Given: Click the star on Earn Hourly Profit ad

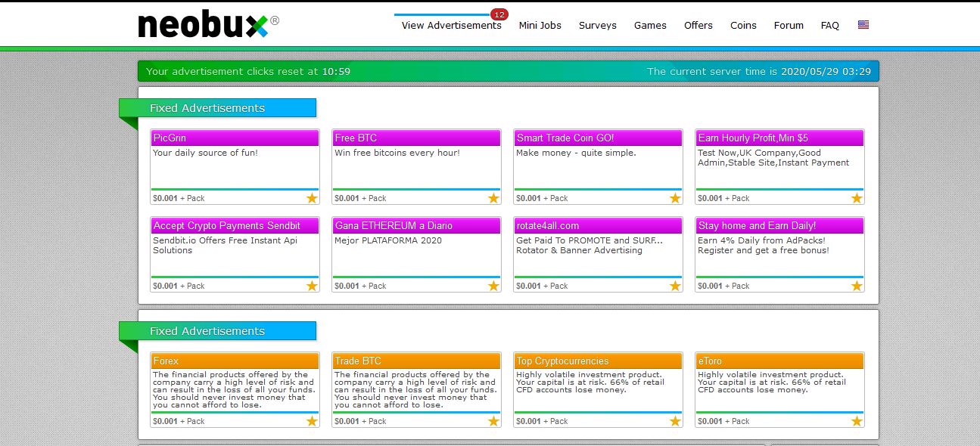Looking at the screenshot, I should [x=857, y=198].
